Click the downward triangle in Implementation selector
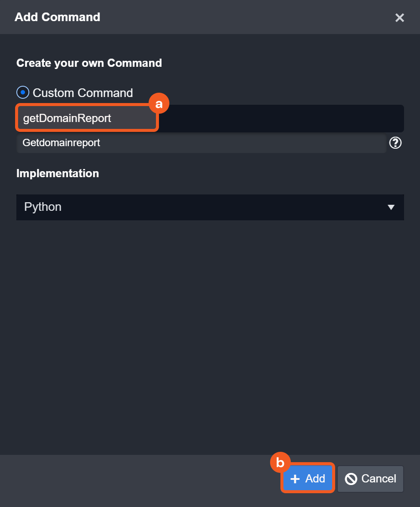This screenshot has width=420, height=507. [391, 207]
